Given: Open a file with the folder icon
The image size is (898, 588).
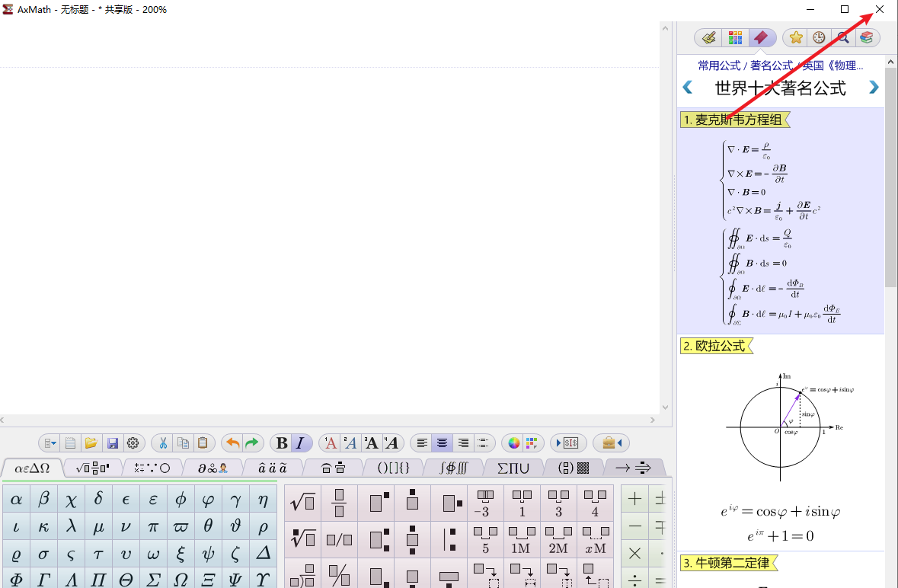Looking at the screenshot, I should point(91,443).
